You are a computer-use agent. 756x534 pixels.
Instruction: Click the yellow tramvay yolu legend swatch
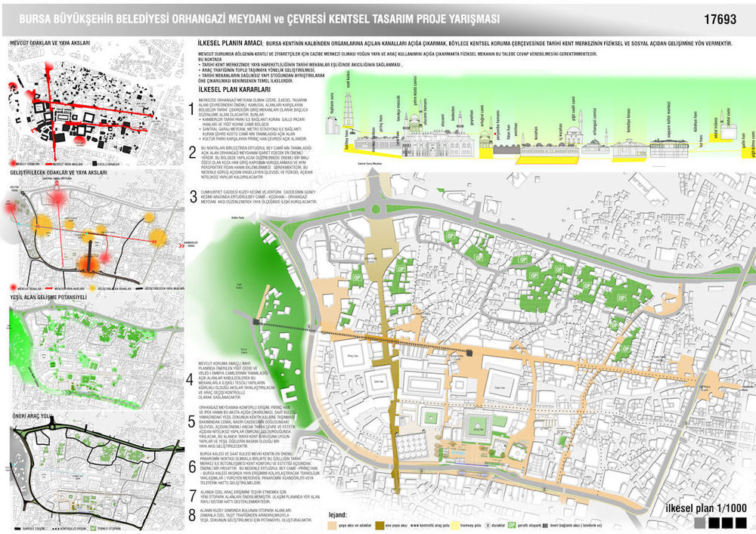tap(454, 525)
